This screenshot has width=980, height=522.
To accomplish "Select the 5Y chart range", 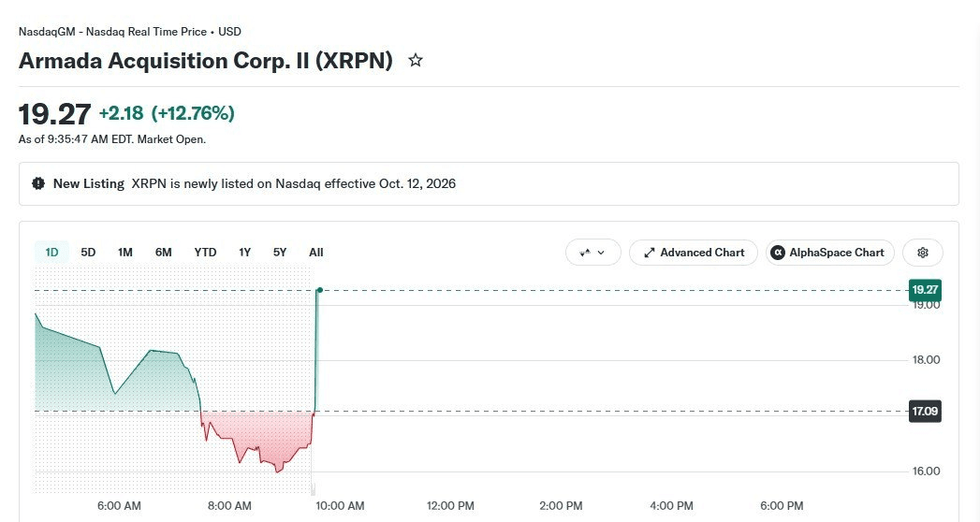I will click(279, 253).
